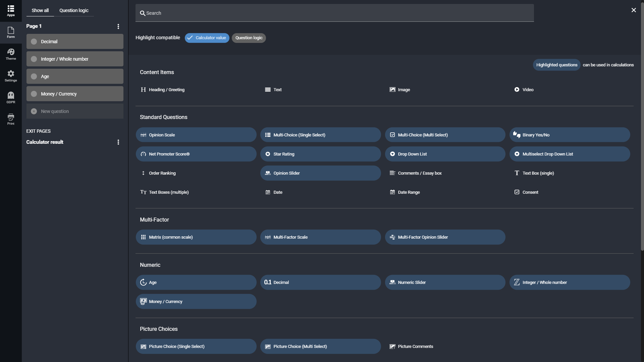Add an Opinion Slider question
This screenshot has width=644, height=362.
[x=320, y=173]
